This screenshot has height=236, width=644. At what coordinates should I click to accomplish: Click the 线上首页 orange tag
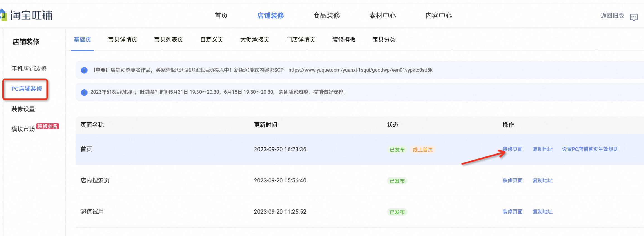[x=423, y=150]
